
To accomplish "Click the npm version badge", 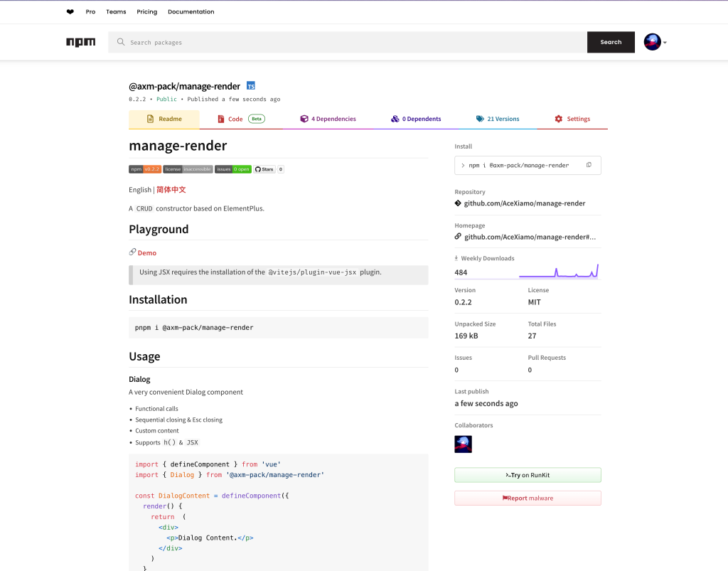I will click(x=145, y=169).
